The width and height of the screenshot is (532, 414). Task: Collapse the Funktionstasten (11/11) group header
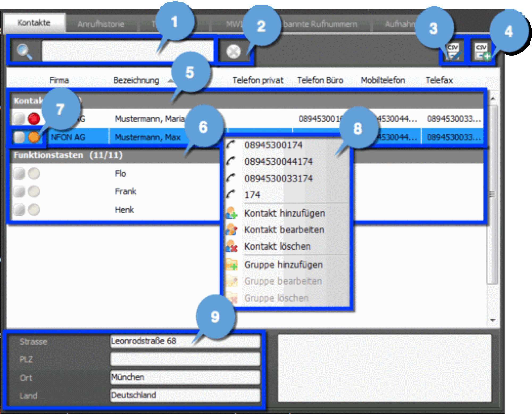[68, 155]
